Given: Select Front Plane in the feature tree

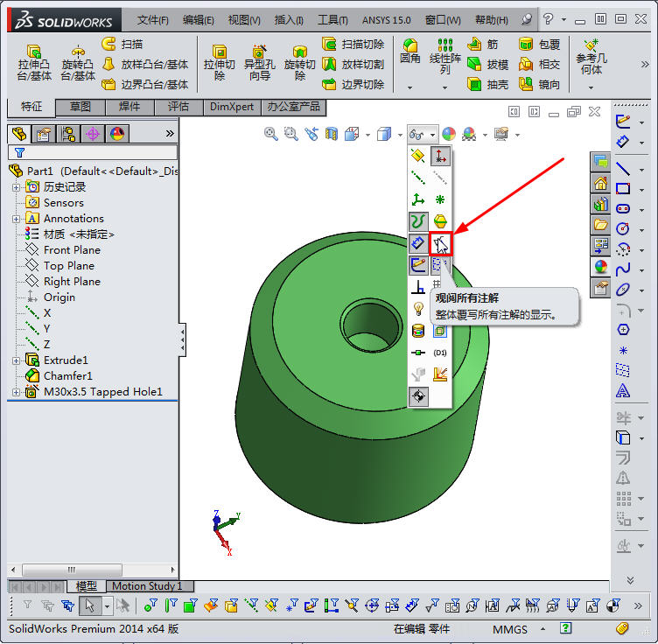Looking at the screenshot, I should pyautogui.click(x=72, y=250).
